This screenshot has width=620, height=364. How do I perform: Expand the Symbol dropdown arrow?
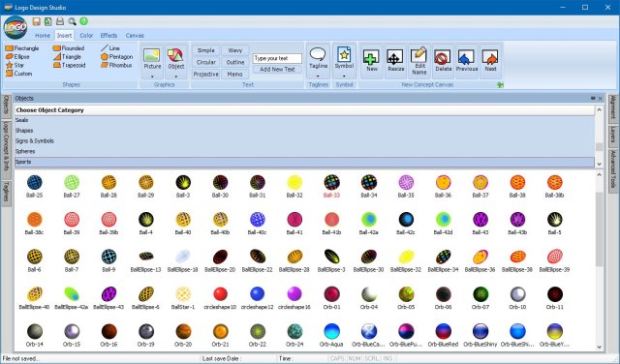click(344, 76)
